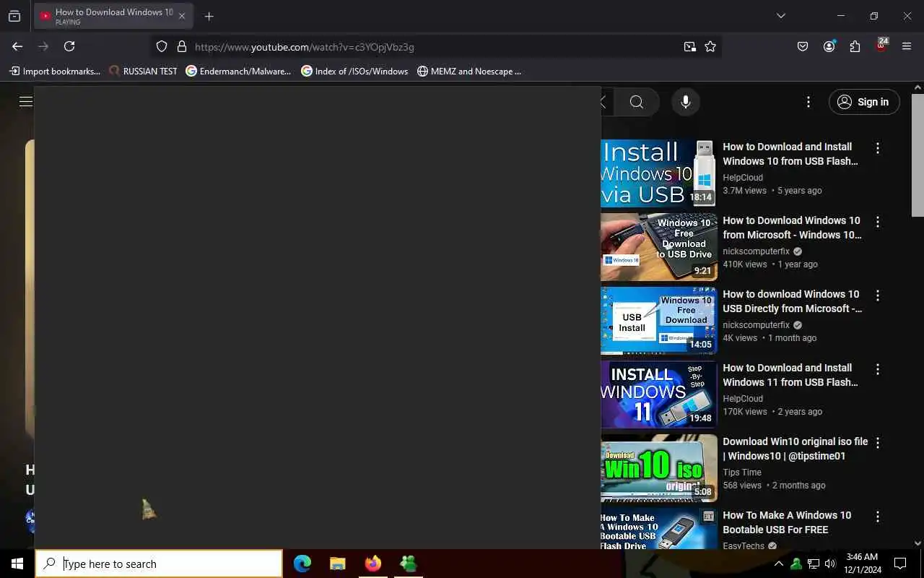The height and width of the screenshot is (578, 924).
Task: Open Windows 10 Free Download to USB thumbnail
Action: pyautogui.click(x=658, y=247)
